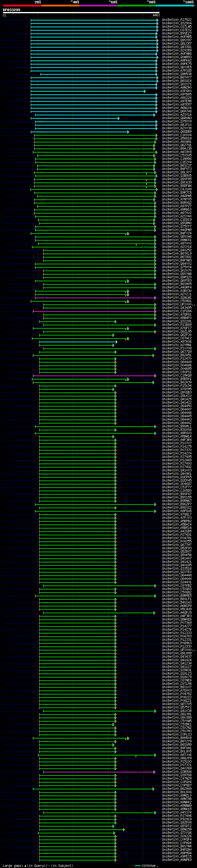Select hit UniRef100_C1MK08

point(177,376)
